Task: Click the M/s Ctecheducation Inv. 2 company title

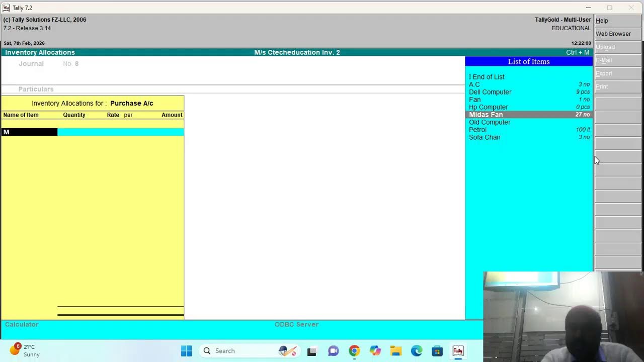Action: (x=297, y=52)
